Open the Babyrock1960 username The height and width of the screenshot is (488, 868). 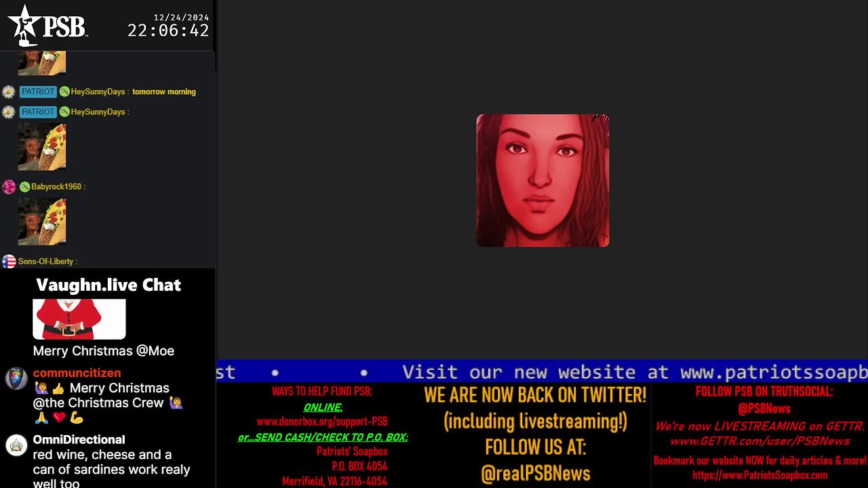pyautogui.click(x=56, y=187)
